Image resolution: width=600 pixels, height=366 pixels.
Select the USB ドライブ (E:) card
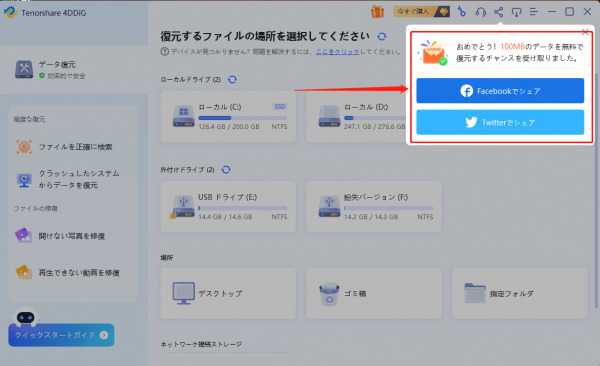(228, 207)
